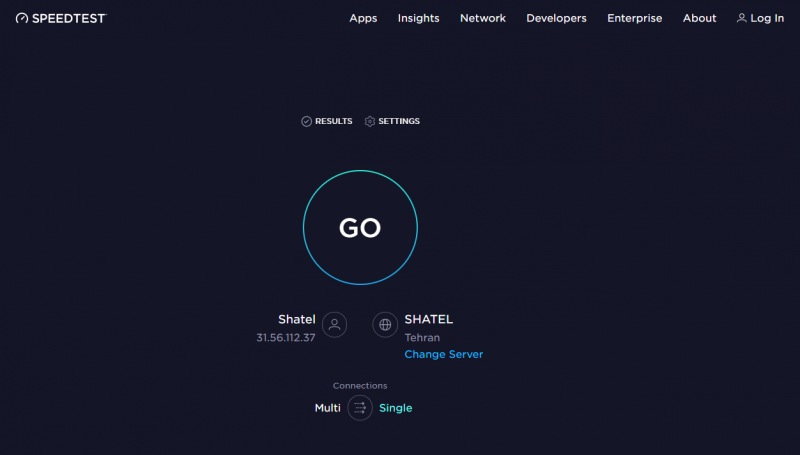Click the IP address 31.56.112.37 text
The height and width of the screenshot is (455, 800).
click(286, 338)
